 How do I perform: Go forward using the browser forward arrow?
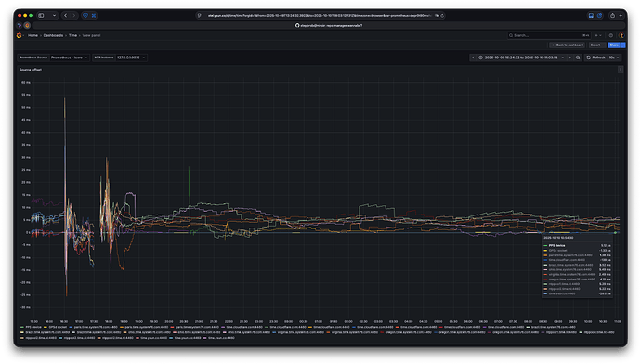[x=74, y=16]
